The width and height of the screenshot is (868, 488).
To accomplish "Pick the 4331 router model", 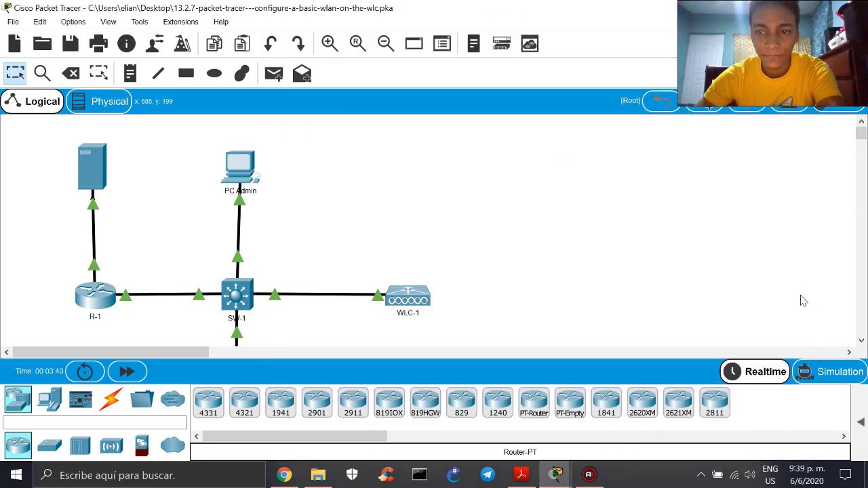I will coord(208,403).
